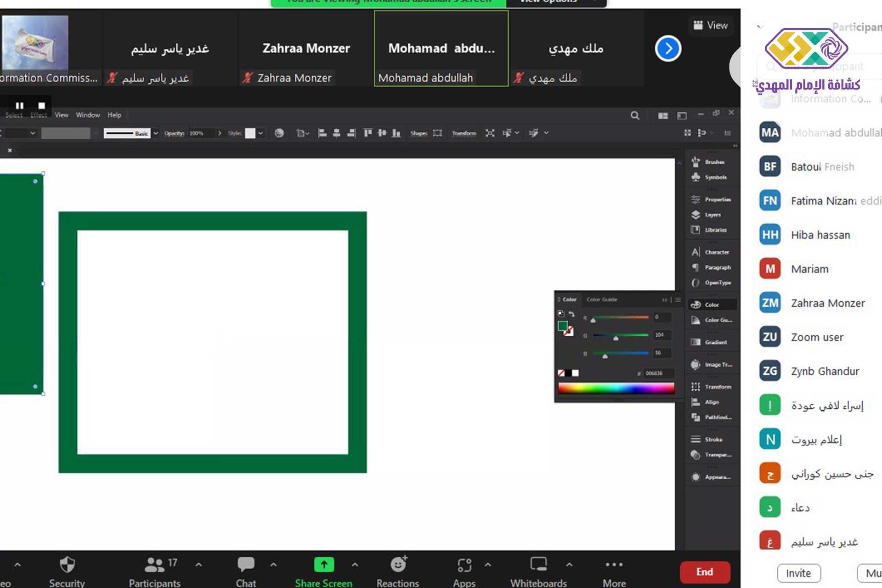Expand the Participants options arrow
This screenshot has height=588, width=882.
(x=199, y=565)
